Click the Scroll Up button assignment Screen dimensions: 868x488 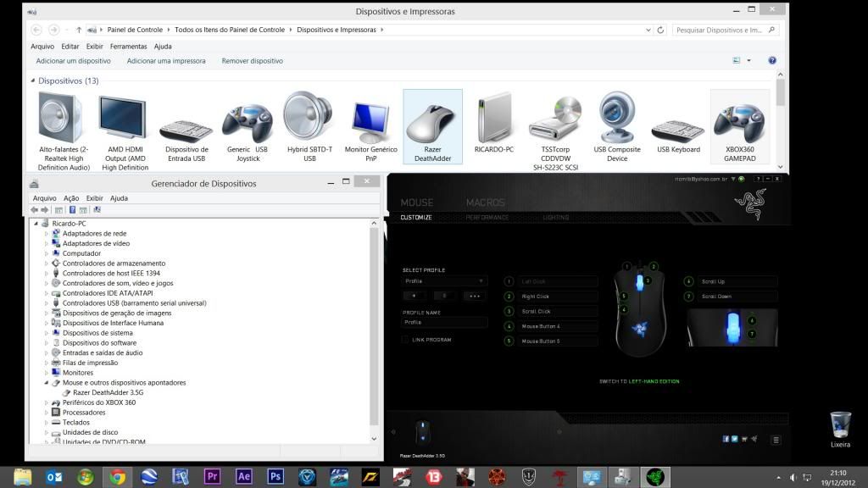(x=737, y=281)
